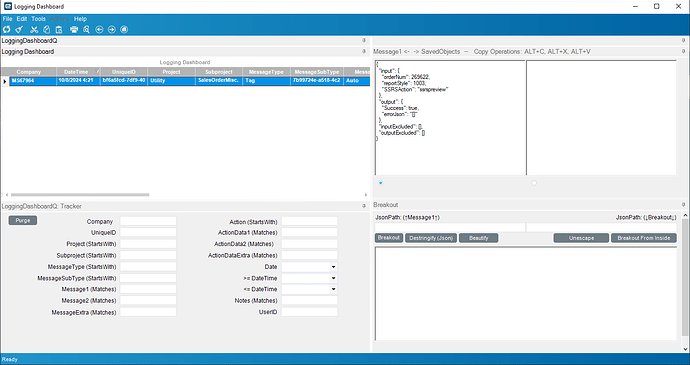The width and height of the screenshot is (690, 365).
Task: Click the Unescape button
Action: coord(581,238)
